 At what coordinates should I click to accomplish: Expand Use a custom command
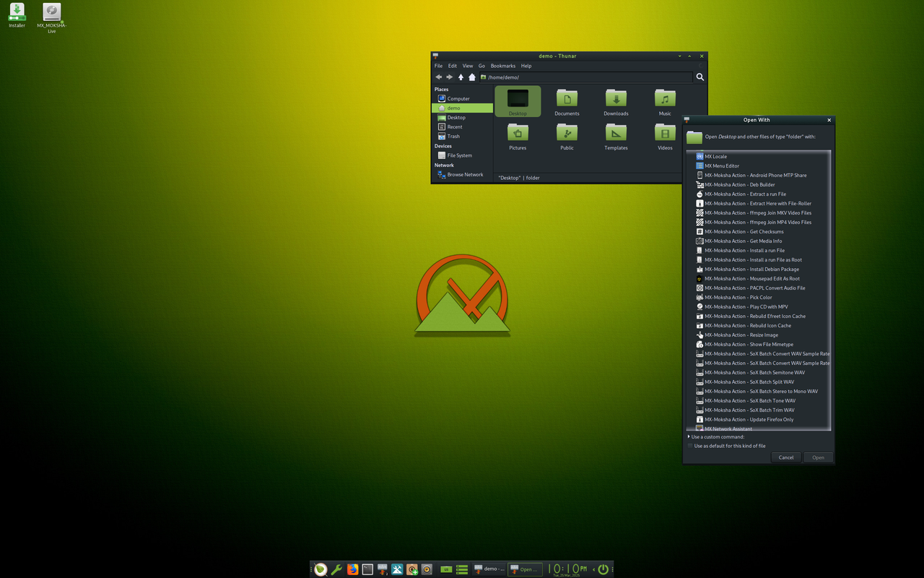pyautogui.click(x=716, y=436)
